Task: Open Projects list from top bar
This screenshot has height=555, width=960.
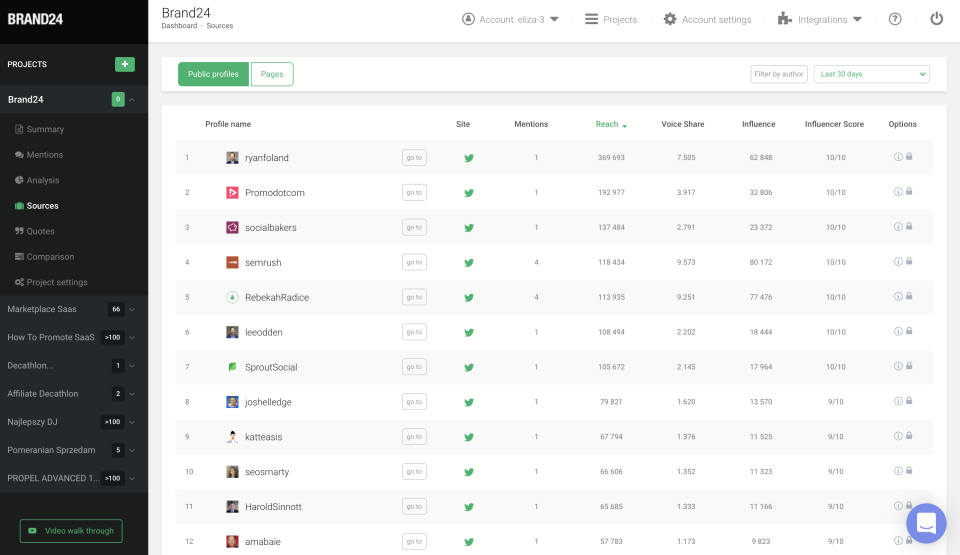Action: click(611, 20)
